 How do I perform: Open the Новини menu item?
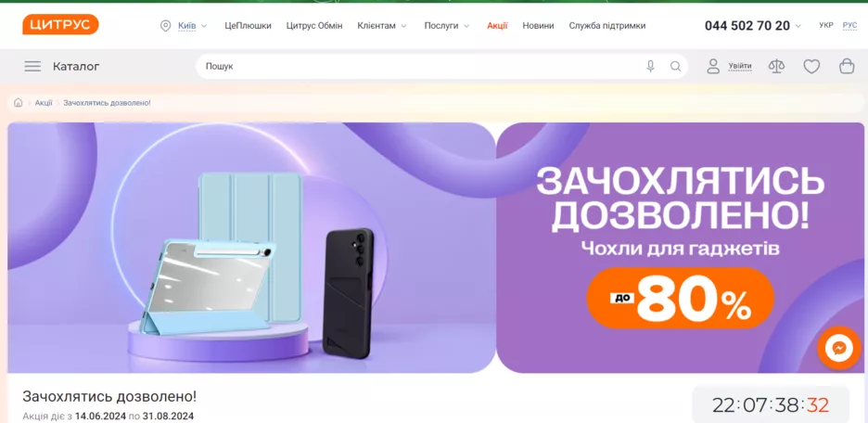click(x=538, y=25)
